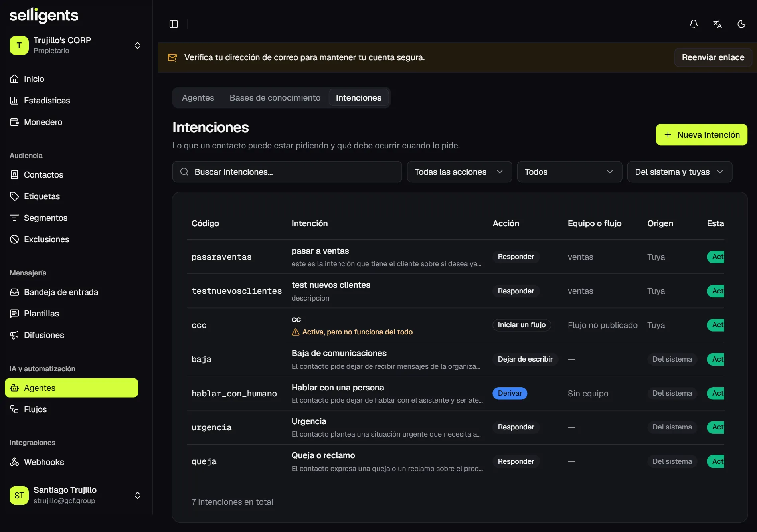This screenshot has width=757, height=532.
Task: Click the Derivar action badge
Action: pos(510,394)
